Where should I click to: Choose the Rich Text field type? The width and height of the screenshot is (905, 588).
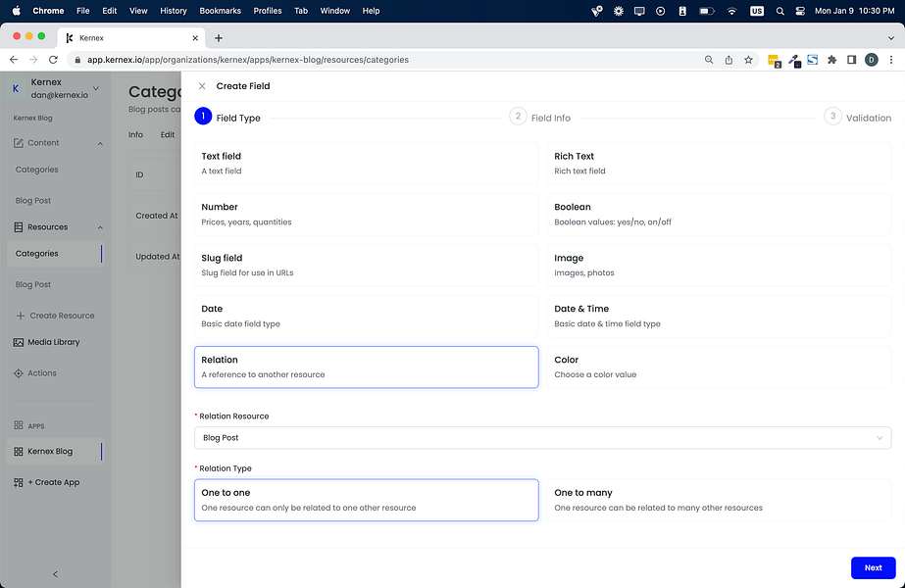(719, 164)
